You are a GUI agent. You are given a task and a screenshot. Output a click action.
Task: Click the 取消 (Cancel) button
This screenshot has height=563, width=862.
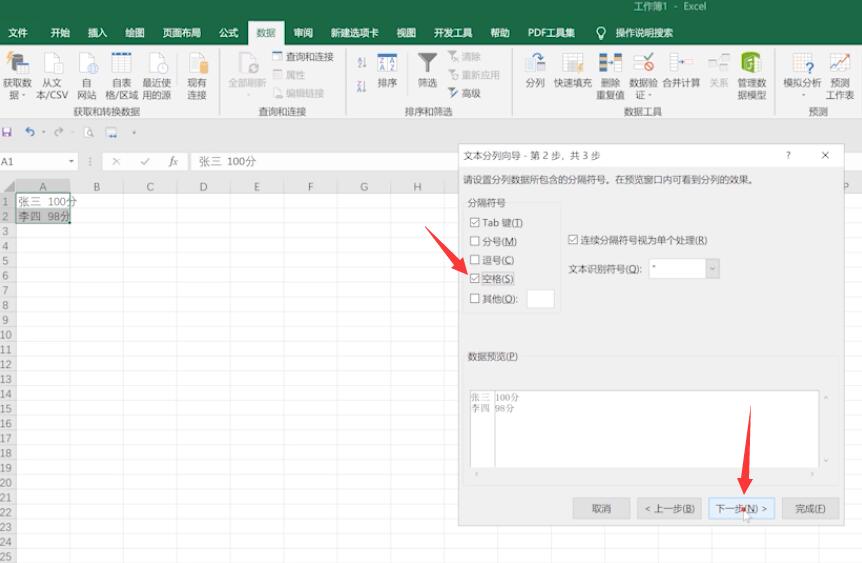pyautogui.click(x=601, y=509)
